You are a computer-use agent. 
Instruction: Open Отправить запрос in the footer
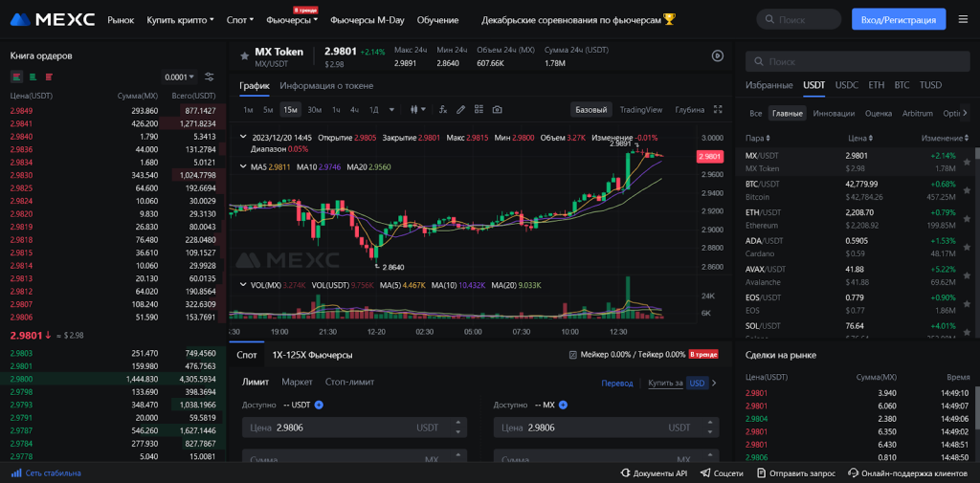click(795, 473)
